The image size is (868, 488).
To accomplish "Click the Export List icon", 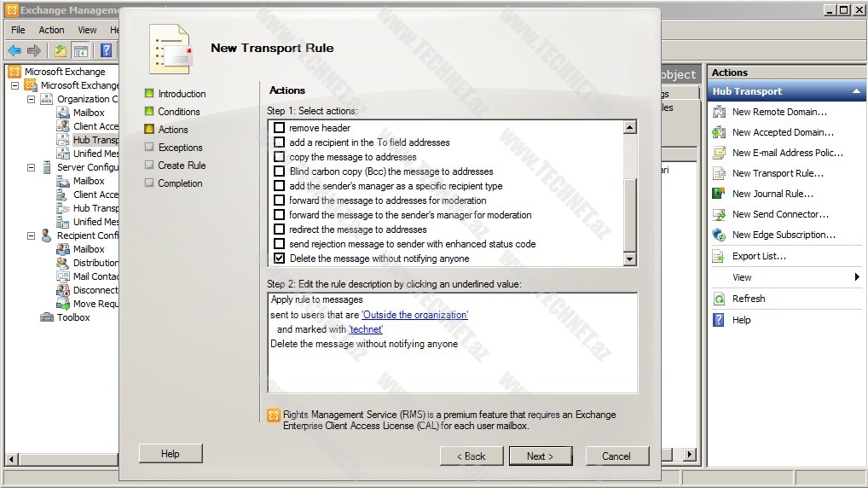I will pyautogui.click(x=719, y=256).
